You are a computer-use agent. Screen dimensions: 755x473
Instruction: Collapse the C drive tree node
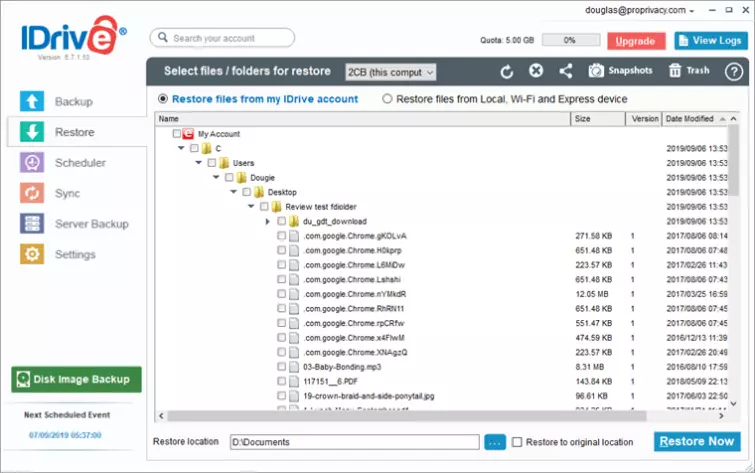pyautogui.click(x=181, y=148)
